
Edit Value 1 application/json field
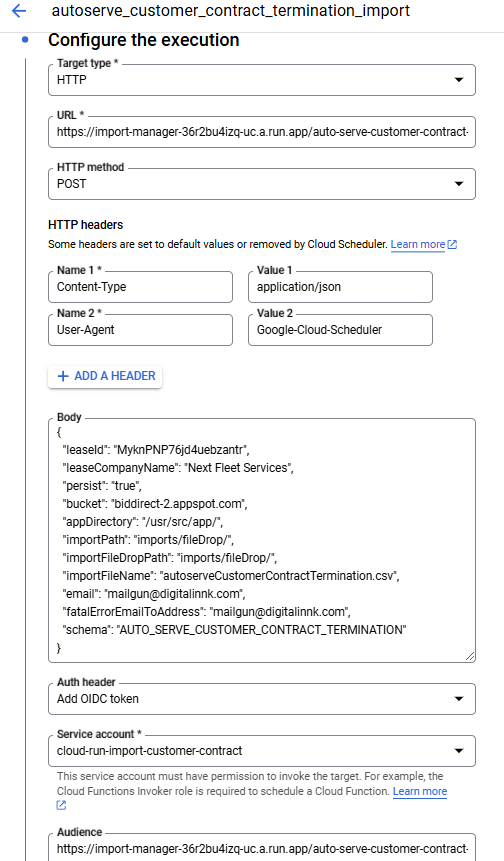[x=340, y=287]
